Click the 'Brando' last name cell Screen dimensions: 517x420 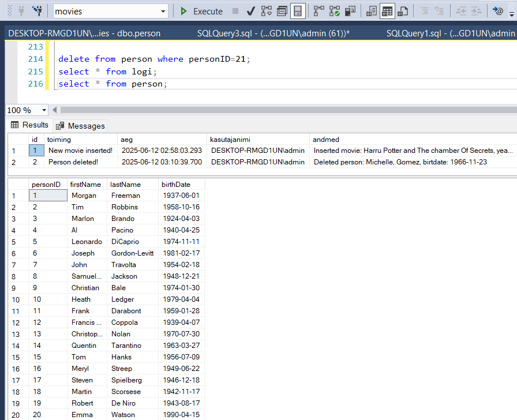pos(133,219)
